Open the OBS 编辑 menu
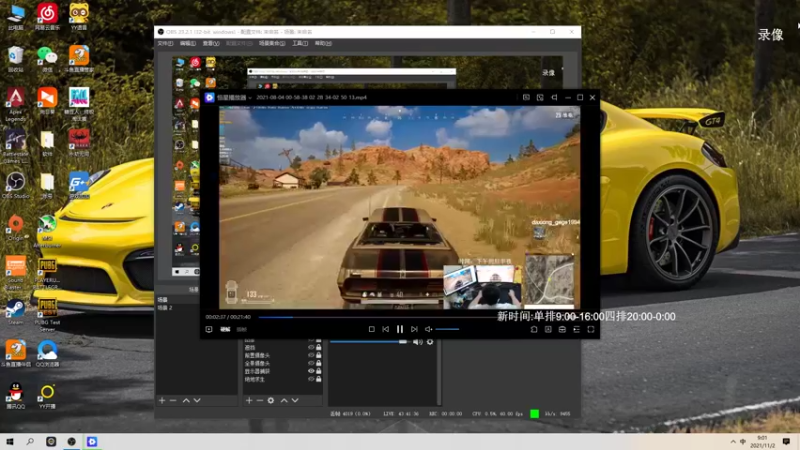Screen dimensions: 800x450 coord(188,43)
